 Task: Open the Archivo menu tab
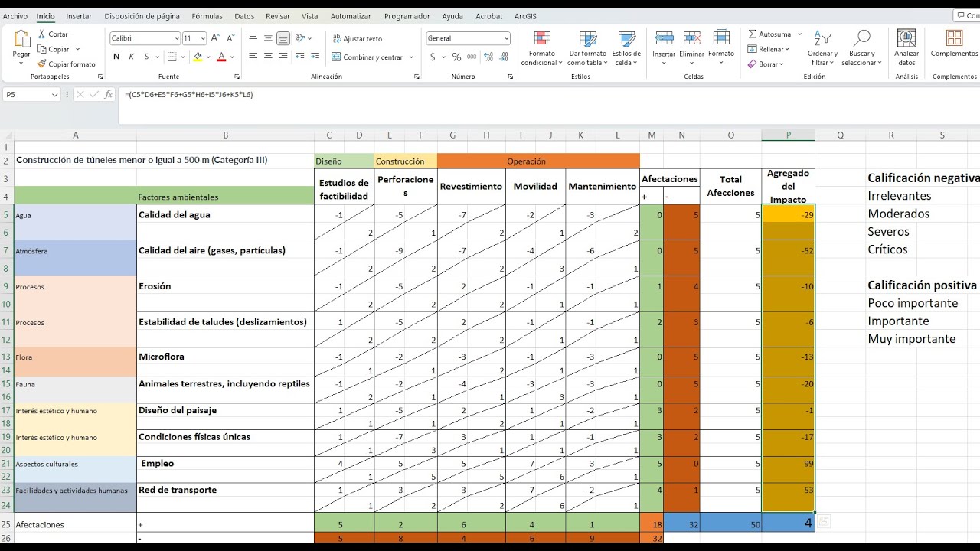tap(15, 16)
